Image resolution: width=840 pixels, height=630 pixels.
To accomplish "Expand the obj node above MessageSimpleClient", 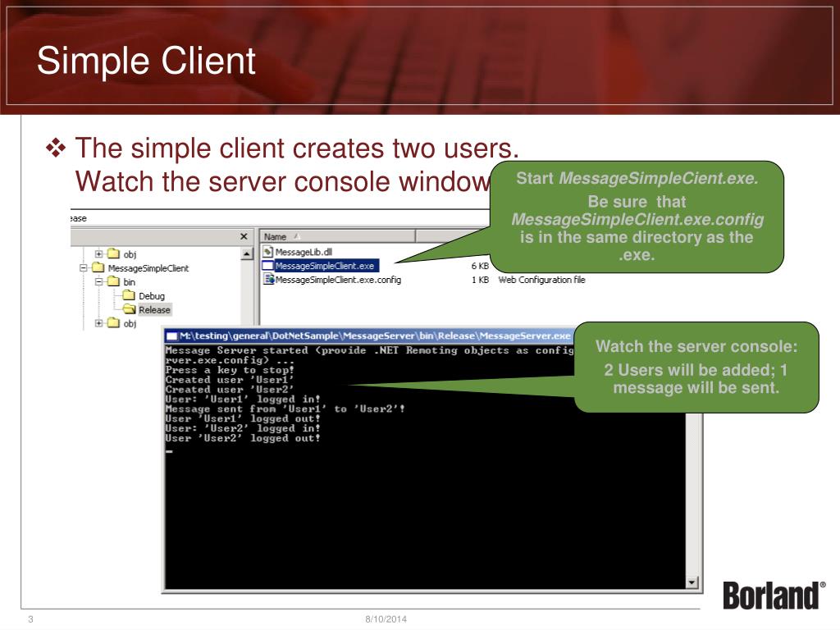I will 98,253.
